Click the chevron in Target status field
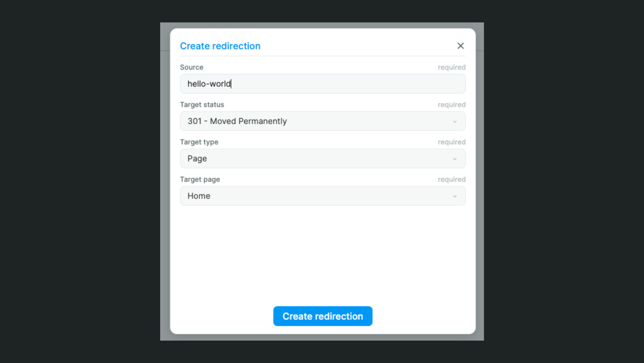 point(455,121)
